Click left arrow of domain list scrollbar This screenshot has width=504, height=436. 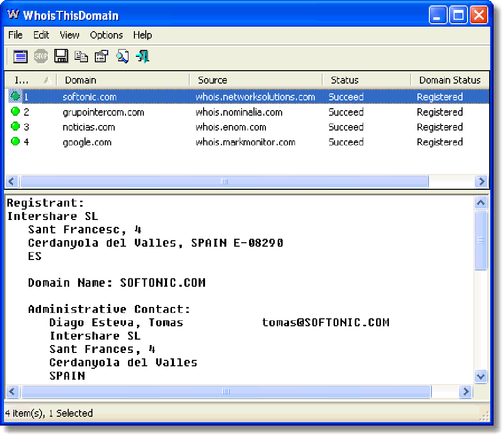pos(11,181)
